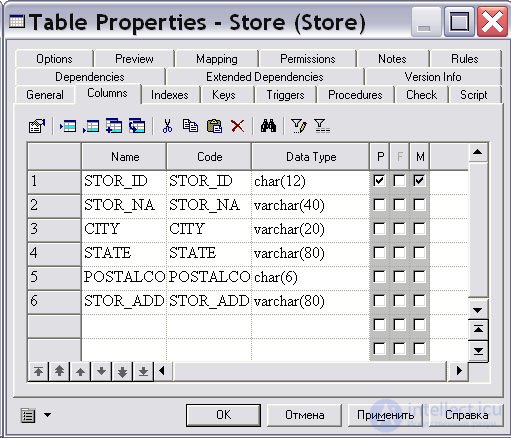The height and width of the screenshot is (438, 511).
Task: Check Primary key for STATE row
Action: [379, 253]
